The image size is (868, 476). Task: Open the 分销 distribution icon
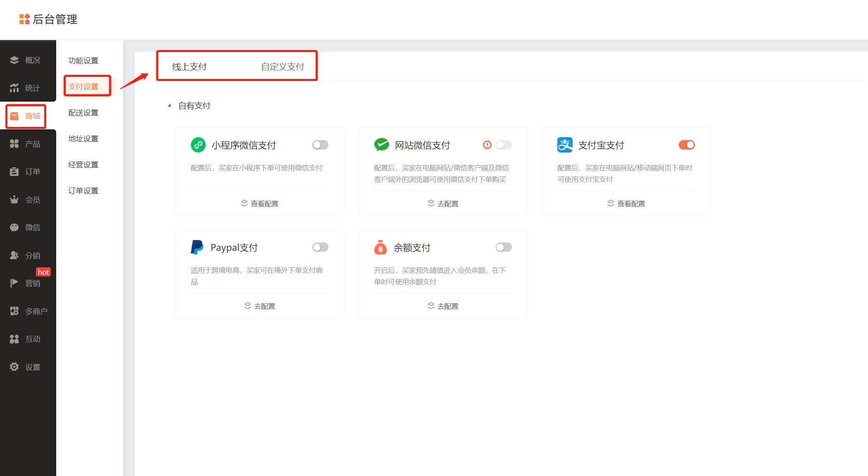click(x=14, y=255)
